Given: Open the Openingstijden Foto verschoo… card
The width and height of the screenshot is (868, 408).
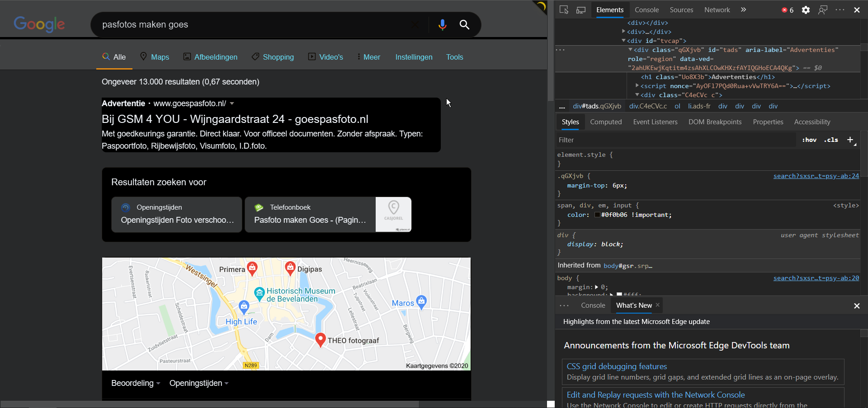Looking at the screenshot, I should [177, 215].
